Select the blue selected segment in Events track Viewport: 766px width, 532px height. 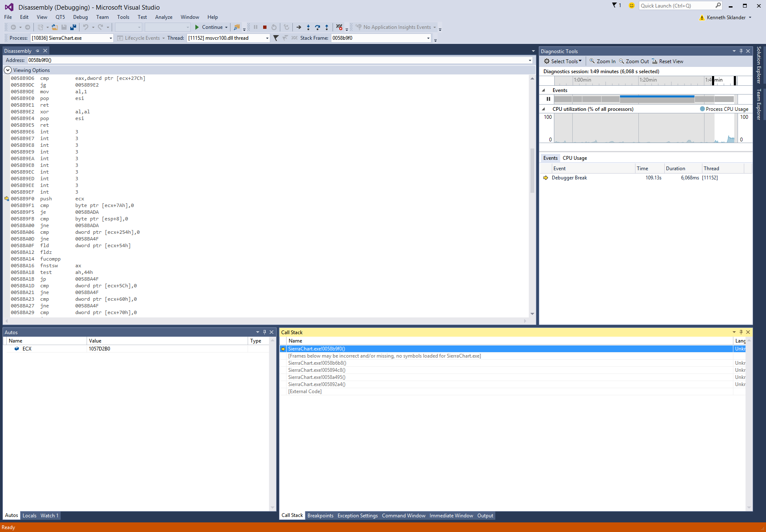[657, 99]
